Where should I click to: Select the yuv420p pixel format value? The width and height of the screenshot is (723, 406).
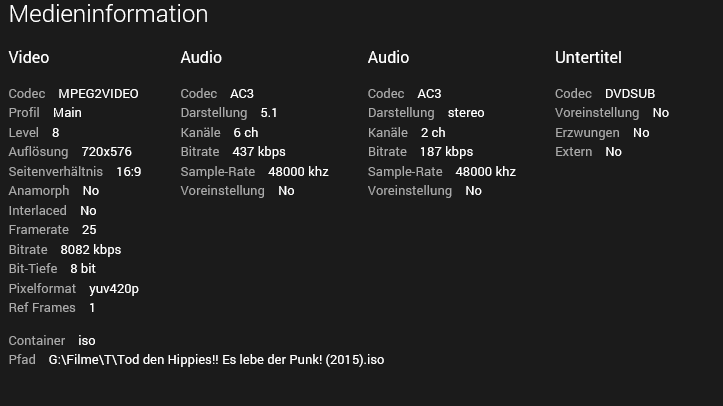click(113, 289)
